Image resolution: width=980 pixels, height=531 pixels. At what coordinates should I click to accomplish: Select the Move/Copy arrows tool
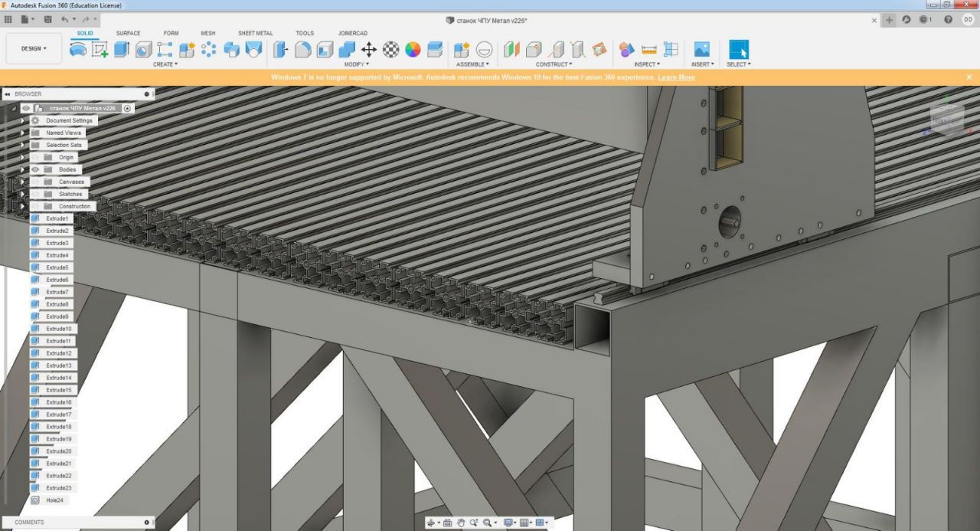tap(368, 50)
